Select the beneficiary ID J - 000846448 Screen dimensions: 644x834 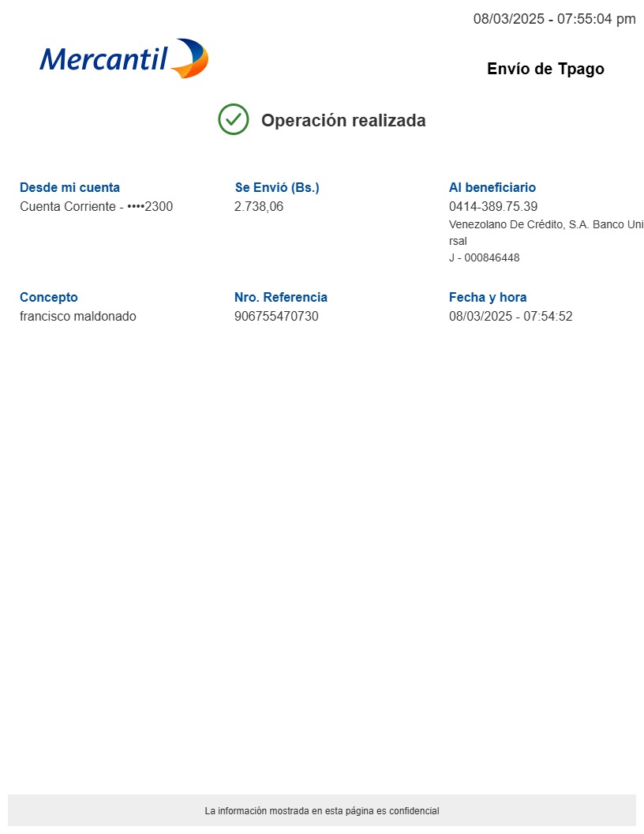pos(484,258)
